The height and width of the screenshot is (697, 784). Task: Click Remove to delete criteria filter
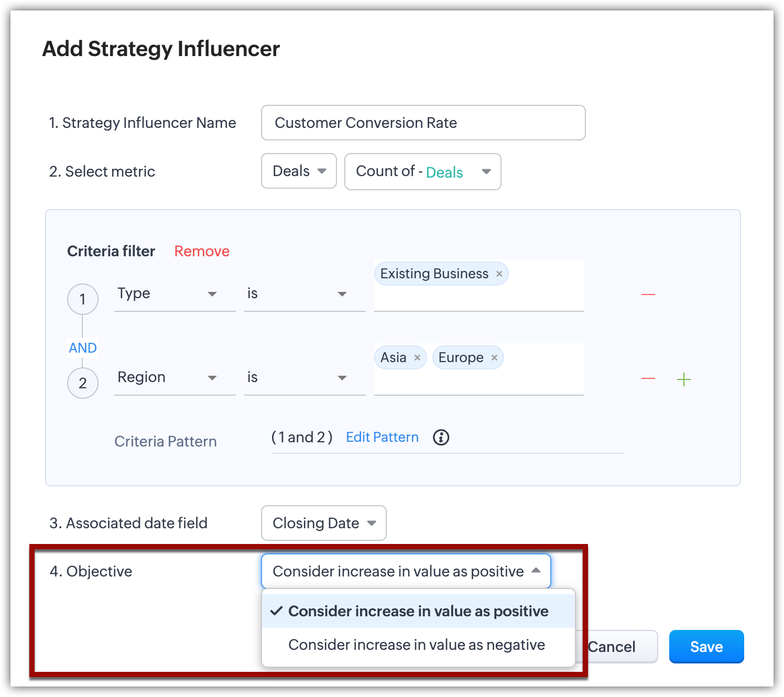202,252
